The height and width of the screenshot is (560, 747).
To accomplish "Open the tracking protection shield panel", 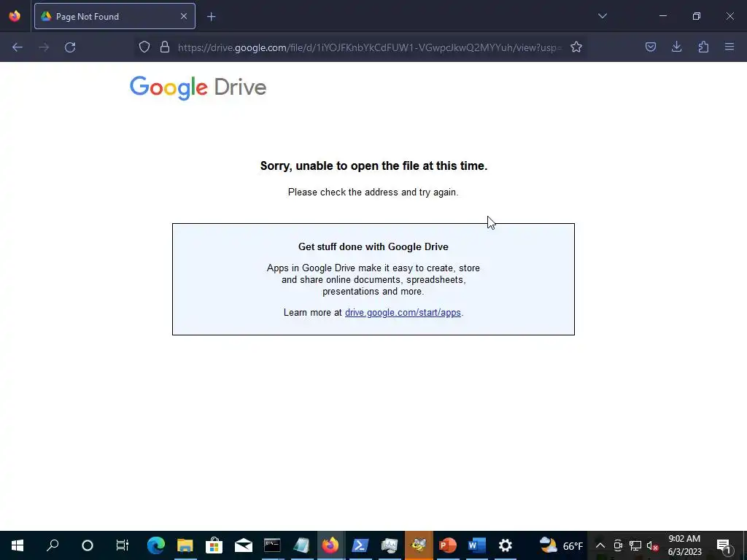I will pos(144,47).
